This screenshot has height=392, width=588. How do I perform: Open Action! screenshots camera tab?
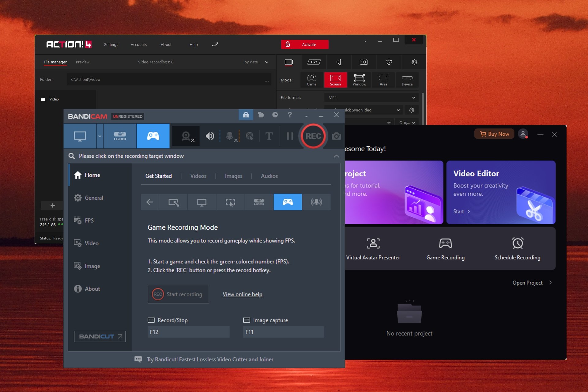[x=364, y=62]
